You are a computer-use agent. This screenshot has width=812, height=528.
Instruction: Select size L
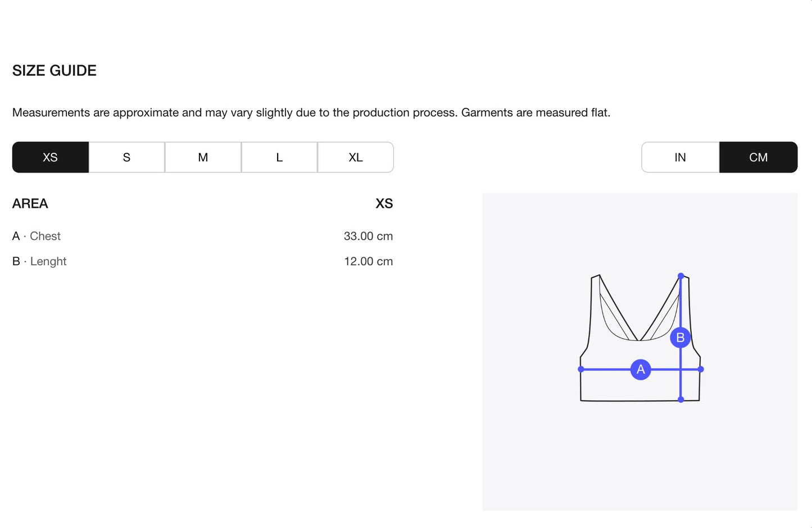tap(279, 157)
